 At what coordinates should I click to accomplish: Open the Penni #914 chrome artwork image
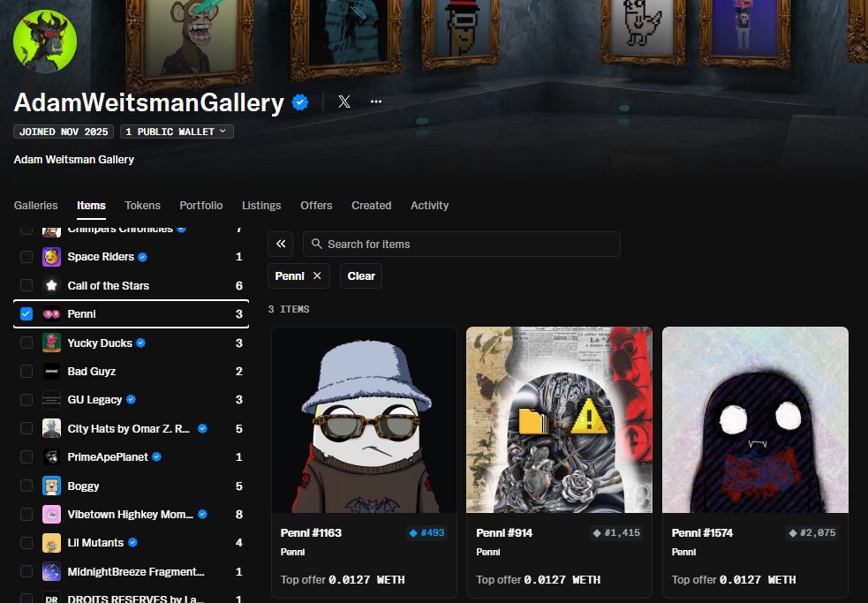[560, 419]
